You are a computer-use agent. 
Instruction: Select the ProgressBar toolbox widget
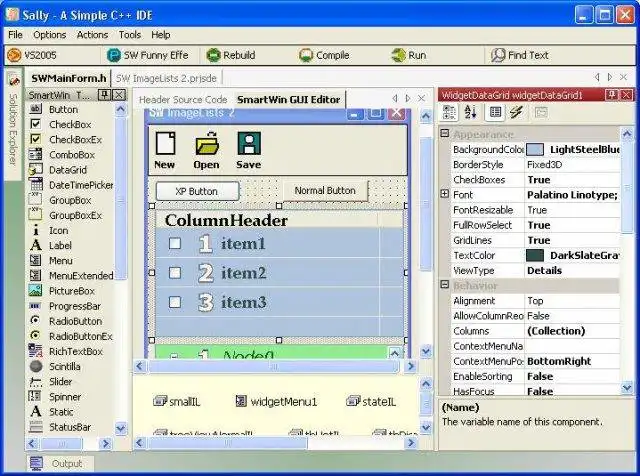tap(75, 306)
